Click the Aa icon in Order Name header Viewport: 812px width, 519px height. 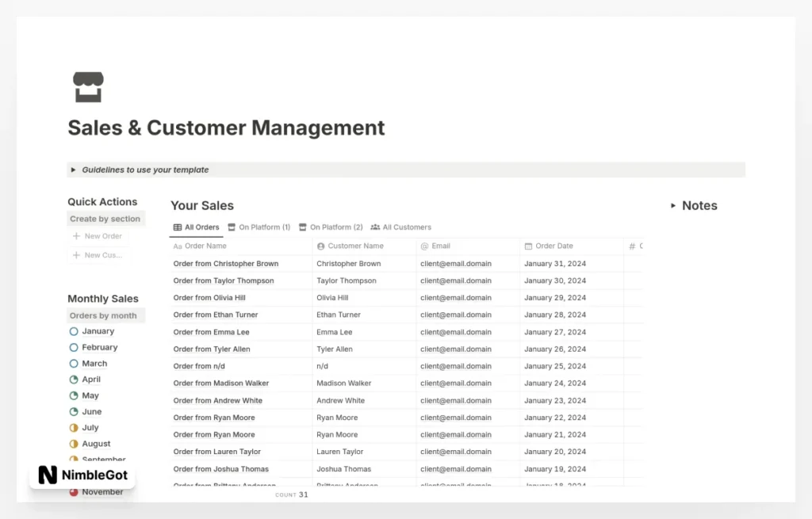coord(179,246)
